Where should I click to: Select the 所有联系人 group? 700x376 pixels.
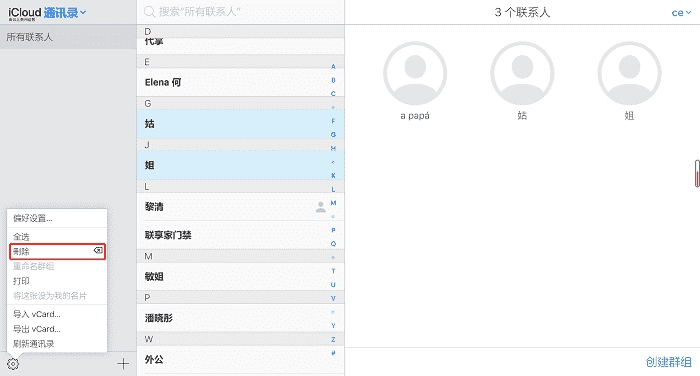tap(68, 37)
